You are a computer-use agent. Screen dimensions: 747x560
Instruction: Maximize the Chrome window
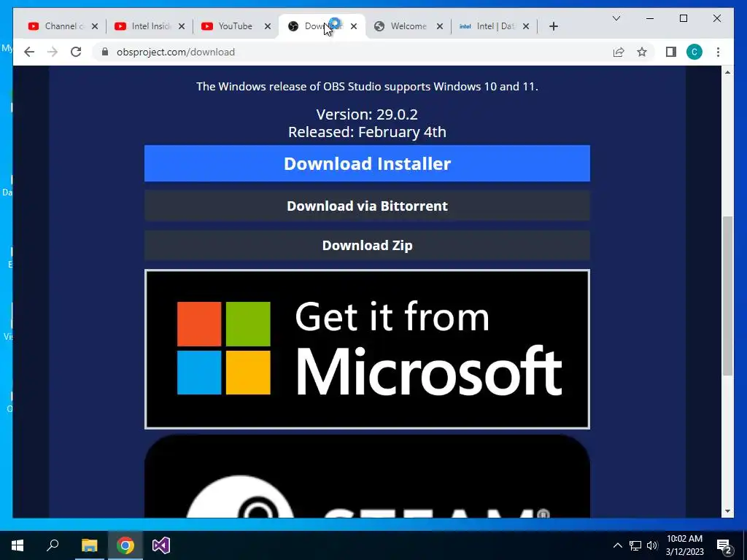[683, 18]
